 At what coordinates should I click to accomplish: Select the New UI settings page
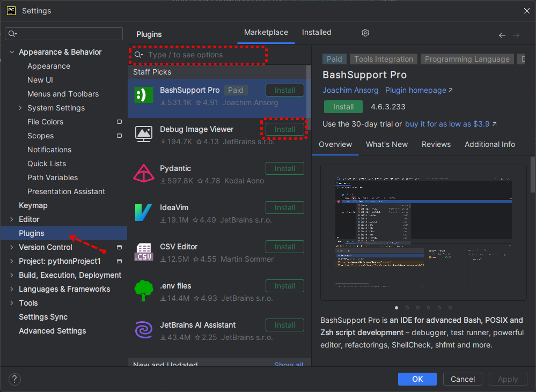pyautogui.click(x=40, y=80)
